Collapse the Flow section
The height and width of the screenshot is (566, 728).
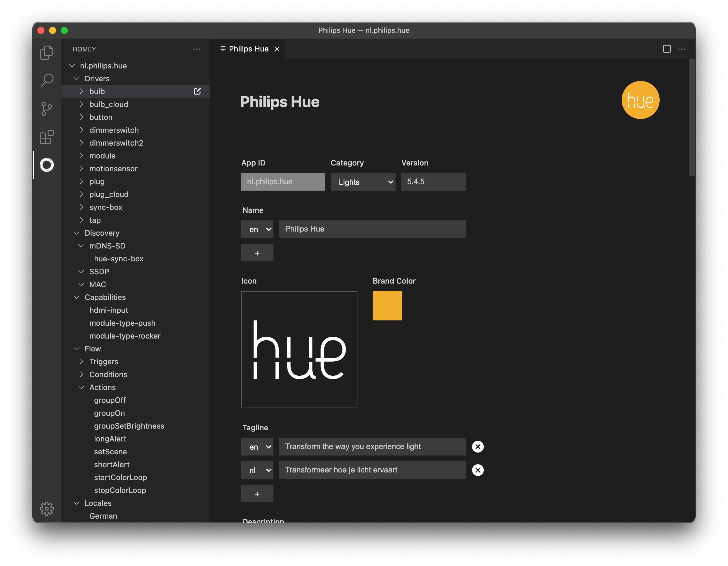point(76,349)
